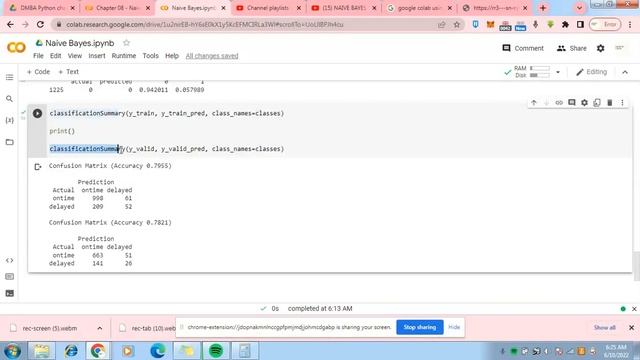The image size is (640, 360).
Task: Add a new Code cell
Action: pos(38,72)
